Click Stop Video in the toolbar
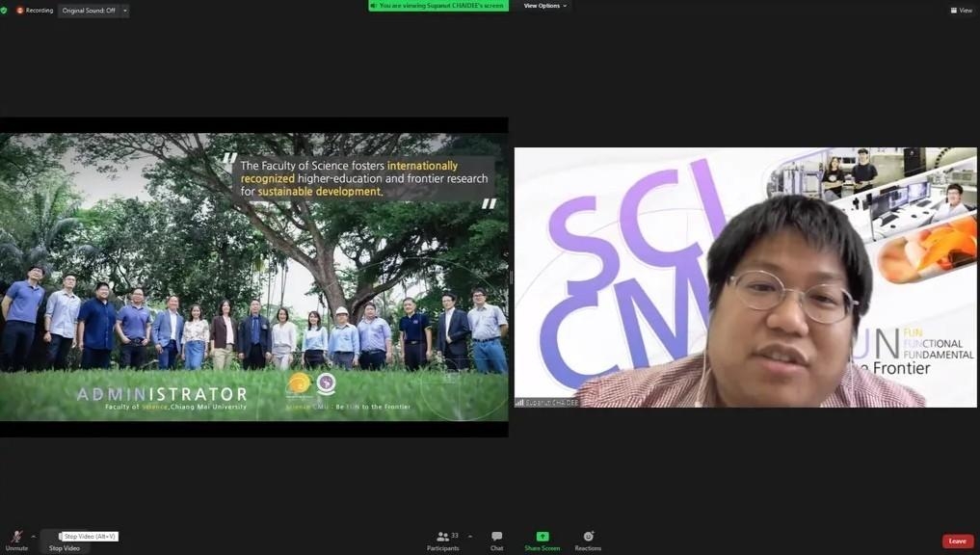Viewport: 980px width, 555px height. (65, 547)
